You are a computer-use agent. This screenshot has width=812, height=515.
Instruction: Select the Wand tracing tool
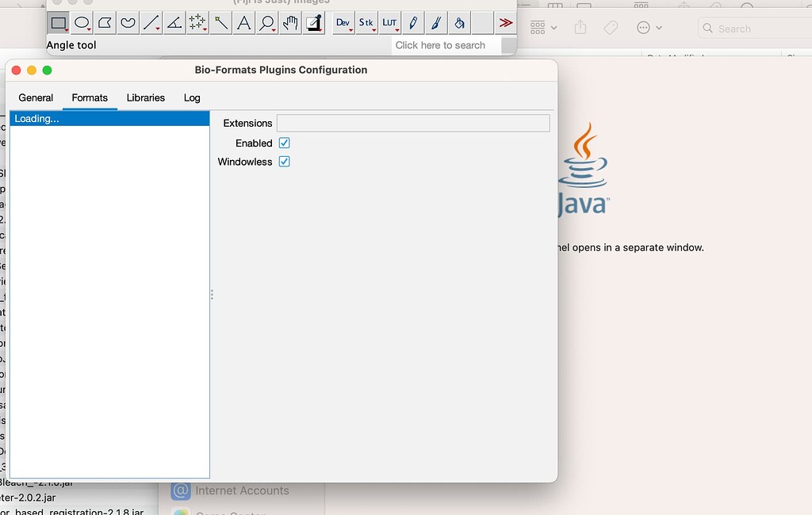point(220,23)
